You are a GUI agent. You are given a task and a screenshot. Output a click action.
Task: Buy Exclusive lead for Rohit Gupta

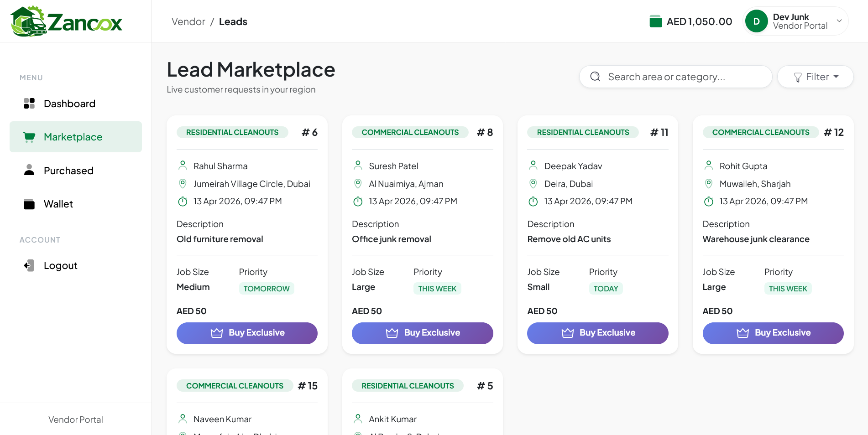coord(773,333)
